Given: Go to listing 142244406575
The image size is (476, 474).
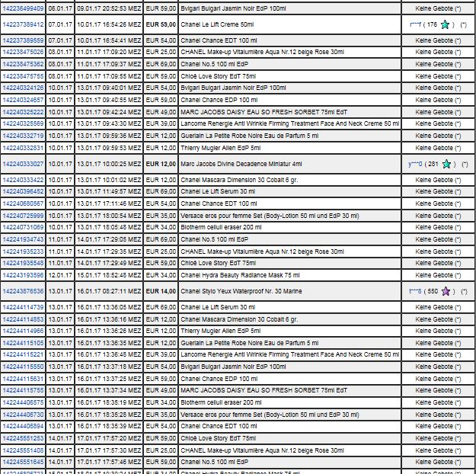Looking at the screenshot, I should coord(23,402).
